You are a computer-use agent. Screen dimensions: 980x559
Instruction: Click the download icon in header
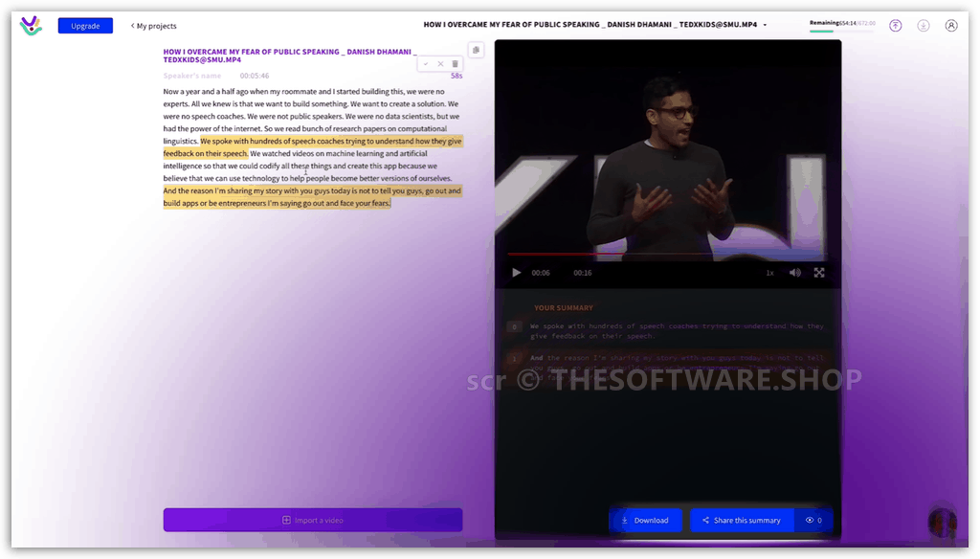coord(924,26)
